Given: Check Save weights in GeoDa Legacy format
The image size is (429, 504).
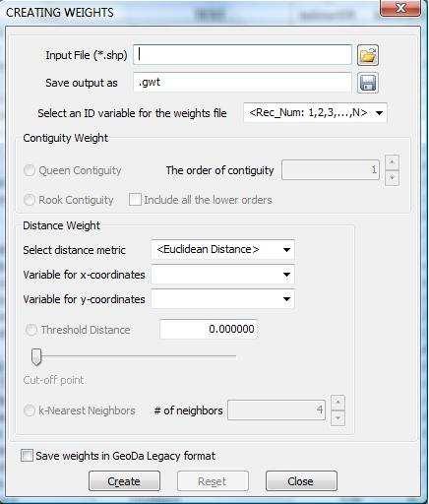Looking at the screenshot, I should coord(27,456).
